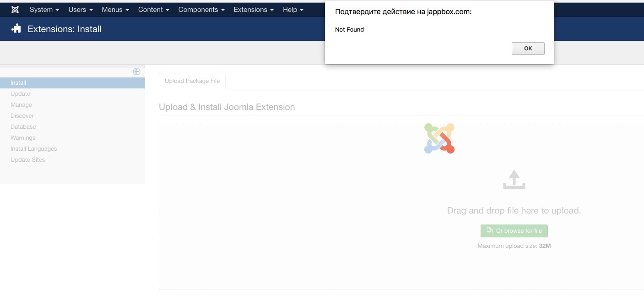This screenshot has height=307, width=644.
Task: Open Install Languages in the sidebar
Action: (x=34, y=149)
